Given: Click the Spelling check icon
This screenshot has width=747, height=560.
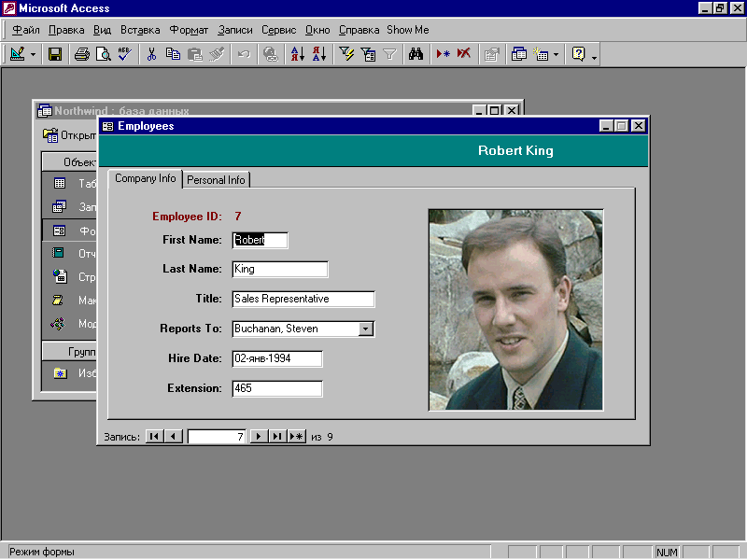Looking at the screenshot, I should (x=125, y=54).
